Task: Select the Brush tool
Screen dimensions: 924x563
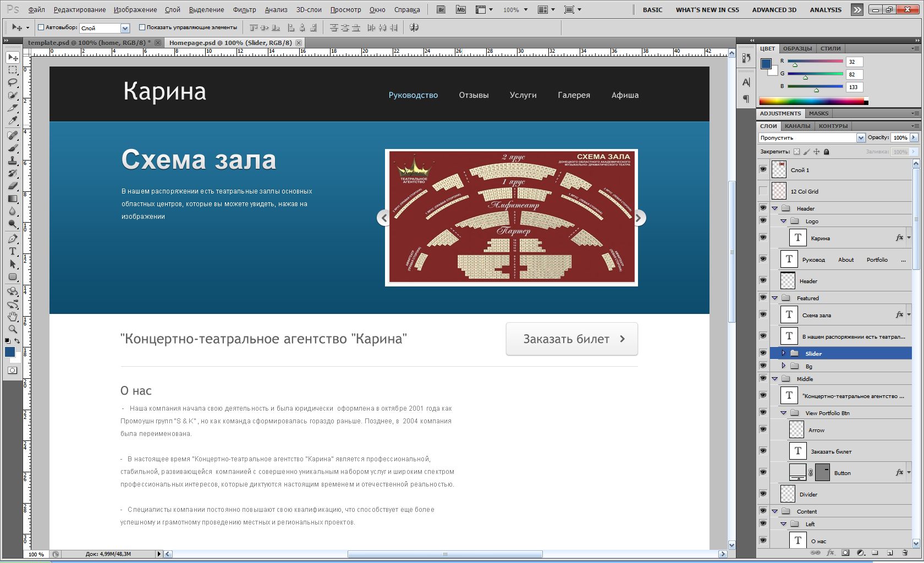Action: pyautogui.click(x=13, y=148)
